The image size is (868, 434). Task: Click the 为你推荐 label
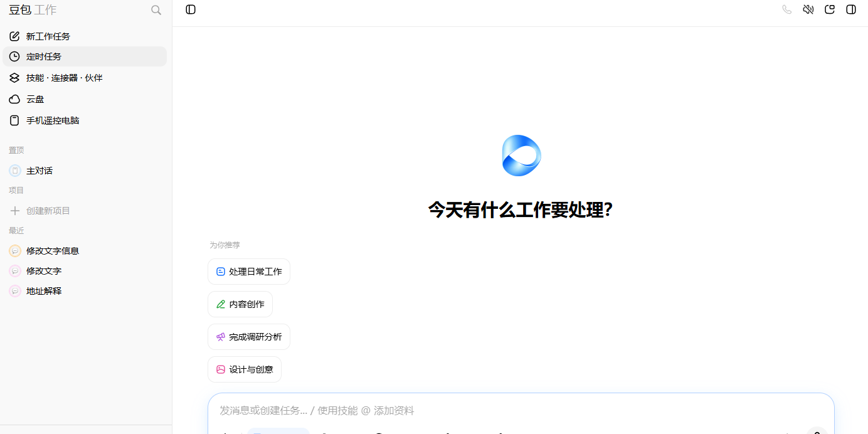click(x=225, y=245)
